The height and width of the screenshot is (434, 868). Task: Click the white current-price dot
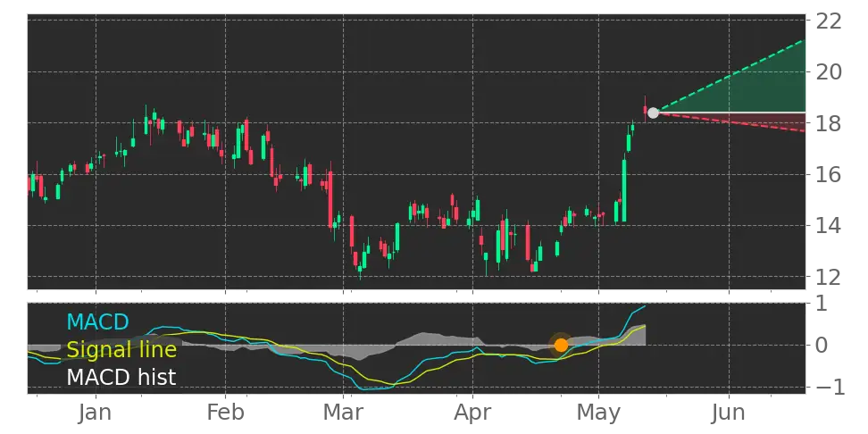[653, 113]
